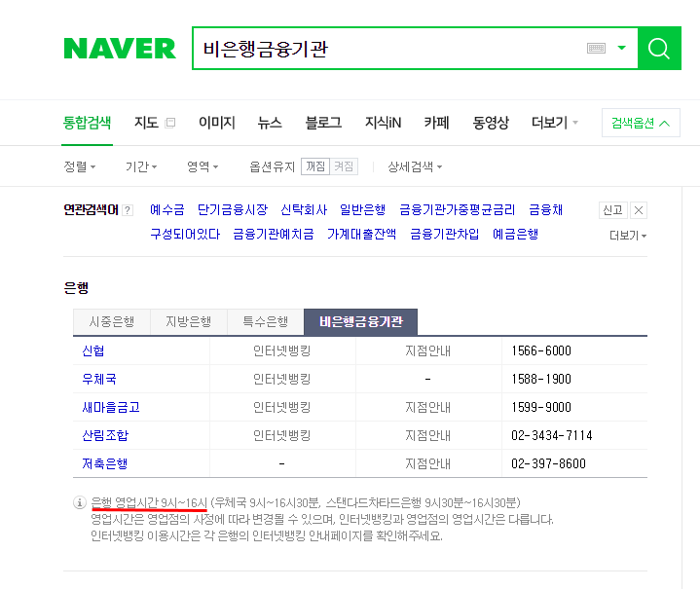Screen dimensions: 700x589
Task: Open the 저축은행 link
Action: (x=105, y=463)
